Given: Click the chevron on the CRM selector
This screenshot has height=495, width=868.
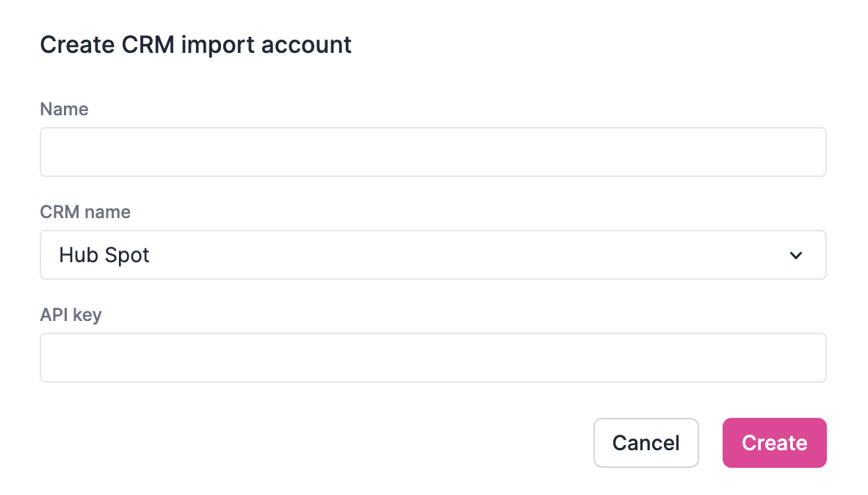Looking at the screenshot, I should pyautogui.click(x=796, y=255).
